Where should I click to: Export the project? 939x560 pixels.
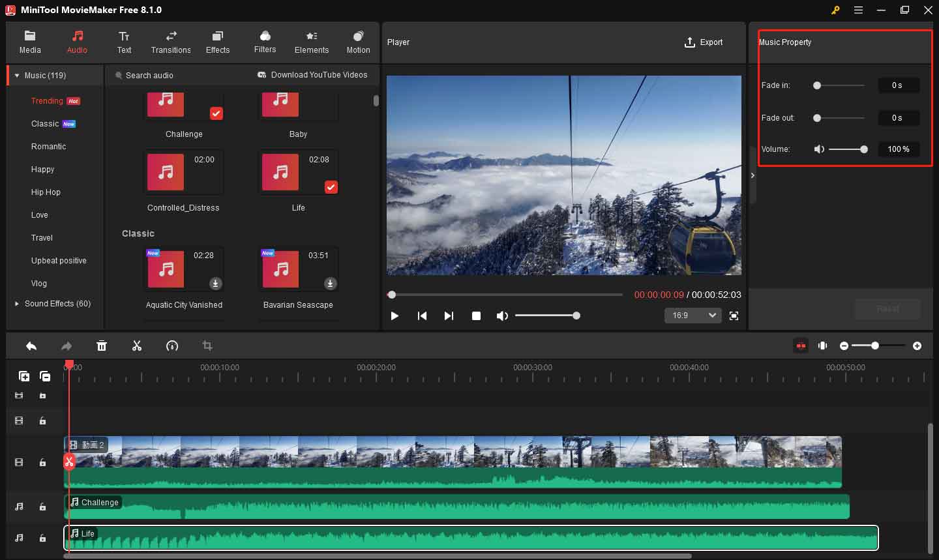pos(704,42)
